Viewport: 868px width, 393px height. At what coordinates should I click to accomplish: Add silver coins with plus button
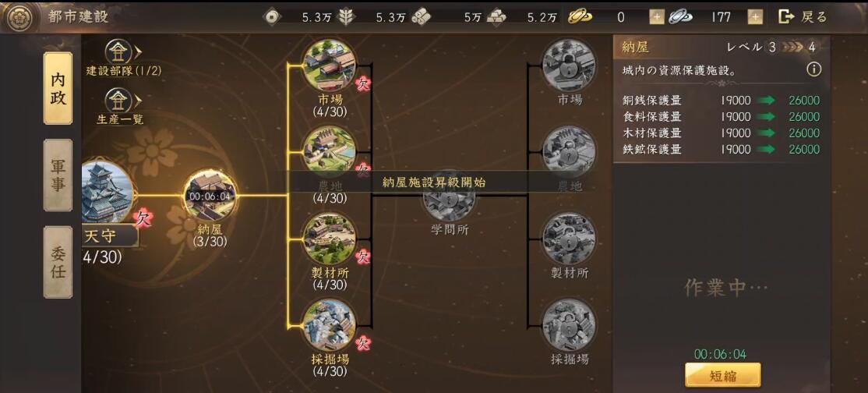click(x=755, y=17)
